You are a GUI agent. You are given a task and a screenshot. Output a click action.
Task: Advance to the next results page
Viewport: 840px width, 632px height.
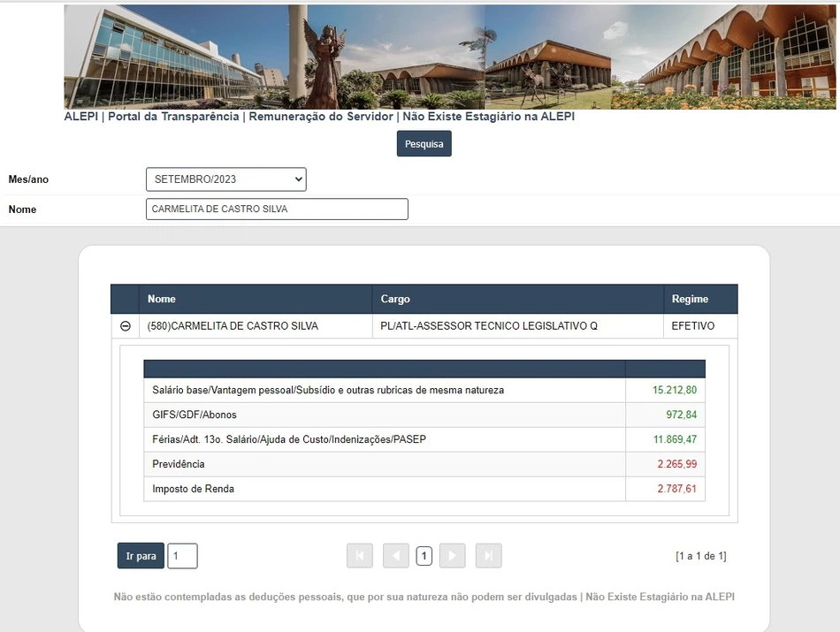pos(452,555)
